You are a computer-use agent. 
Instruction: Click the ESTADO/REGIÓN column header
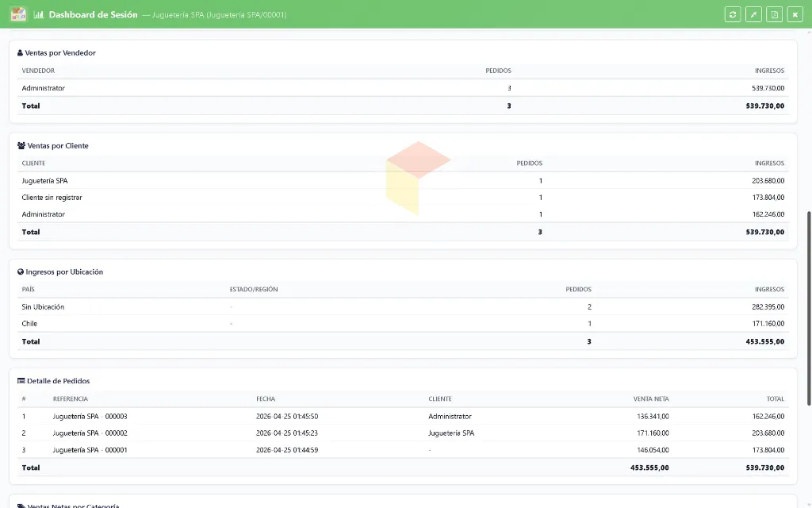pos(254,289)
